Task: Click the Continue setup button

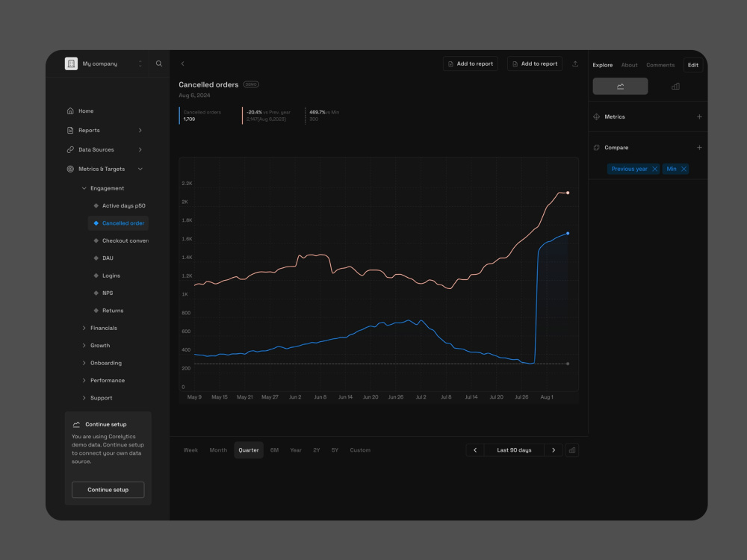Action: coord(108,490)
